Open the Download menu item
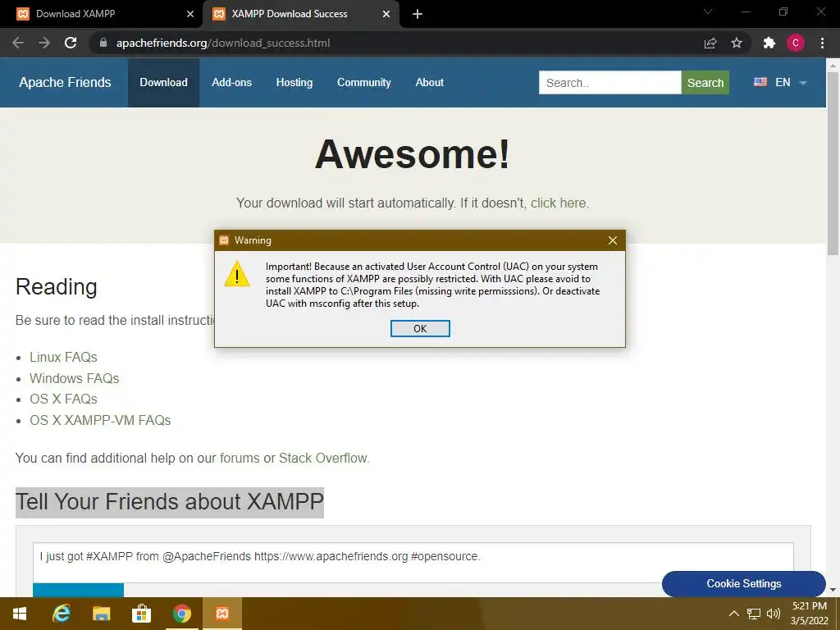 (x=163, y=83)
